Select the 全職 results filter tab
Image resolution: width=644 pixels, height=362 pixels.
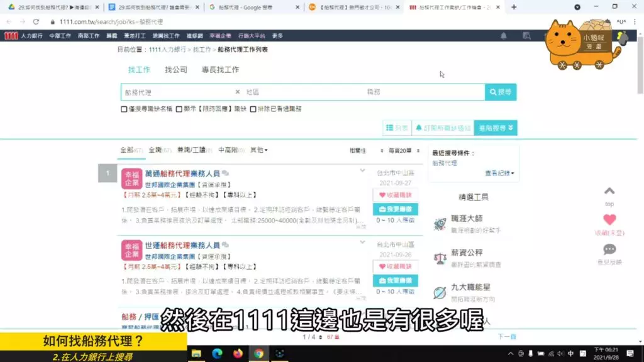click(160, 150)
